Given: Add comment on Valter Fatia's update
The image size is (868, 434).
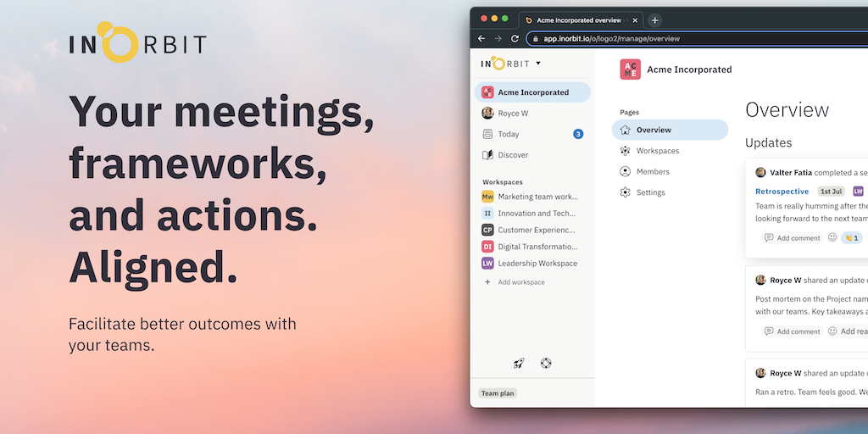Looking at the screenshot, I should [793, 238].
